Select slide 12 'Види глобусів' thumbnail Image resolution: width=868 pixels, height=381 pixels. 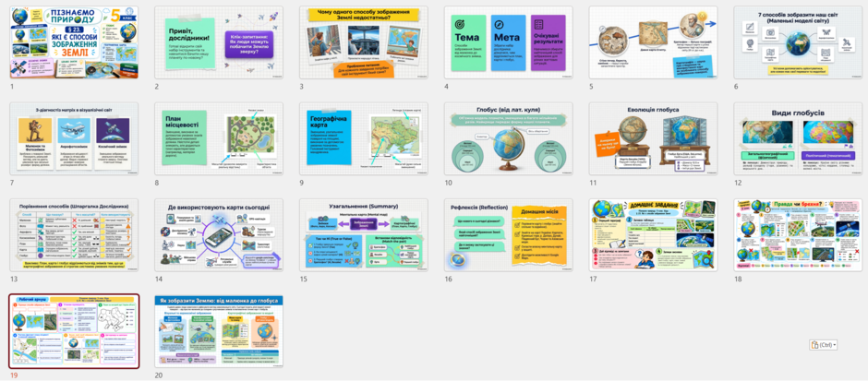point(798,138)
